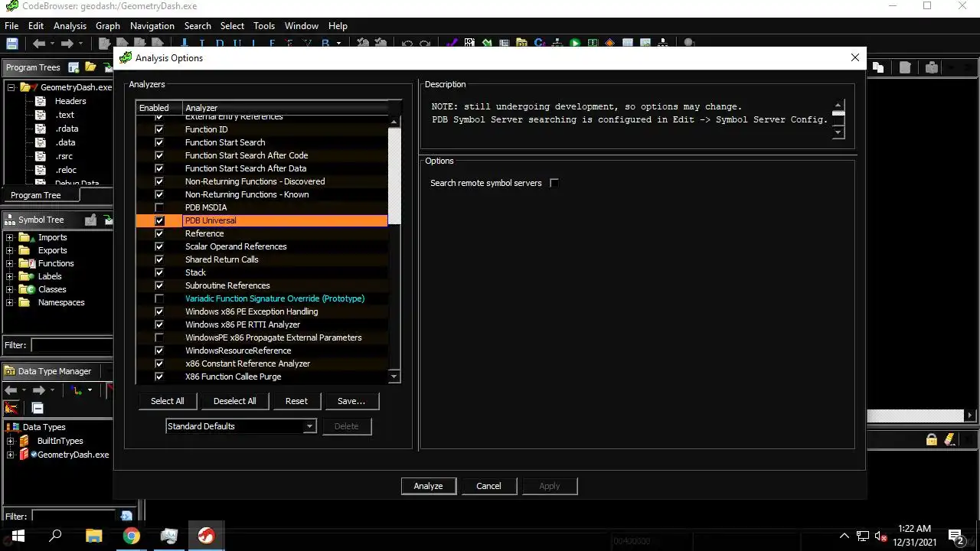
Task: Click the muted volume icon in the system tray
Action: [x=880, y=536]
